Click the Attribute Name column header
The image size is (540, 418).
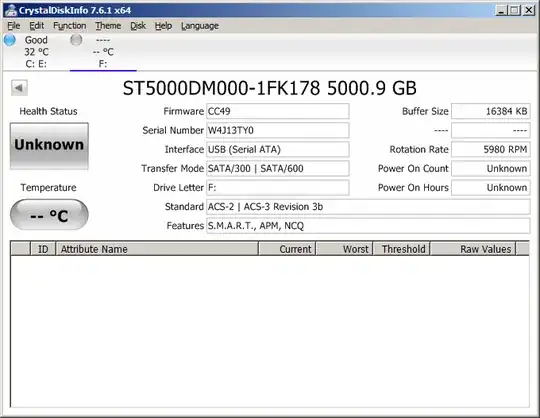[157, 249]
